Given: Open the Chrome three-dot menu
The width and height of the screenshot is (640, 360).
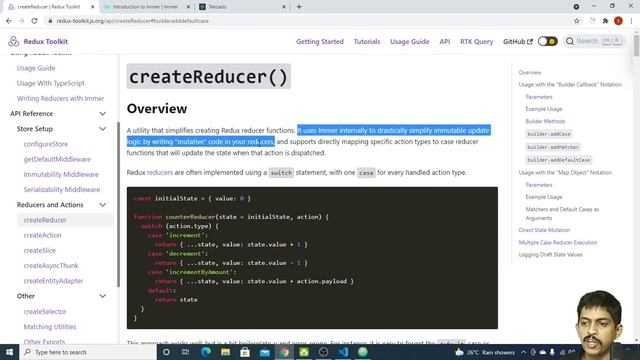Looking at the screenshot, I should [x=631, y=21].
